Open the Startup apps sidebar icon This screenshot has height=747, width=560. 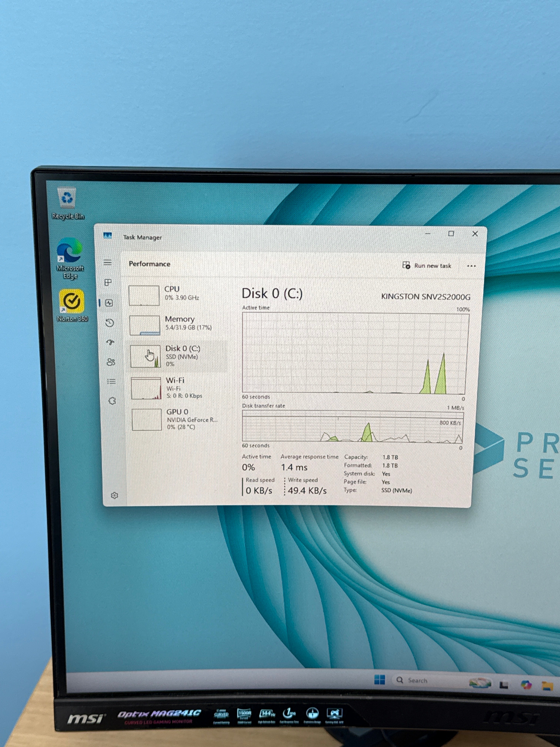(x=110, y=342)
